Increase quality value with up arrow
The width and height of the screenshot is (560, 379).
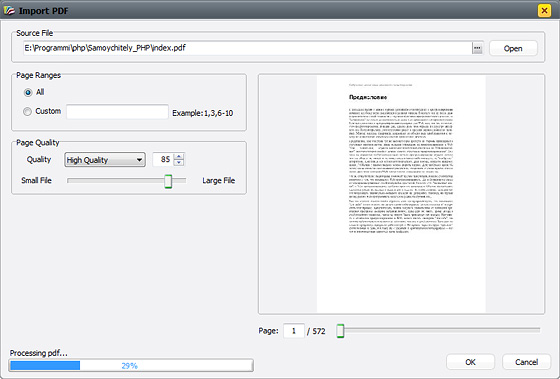[179, 156]
